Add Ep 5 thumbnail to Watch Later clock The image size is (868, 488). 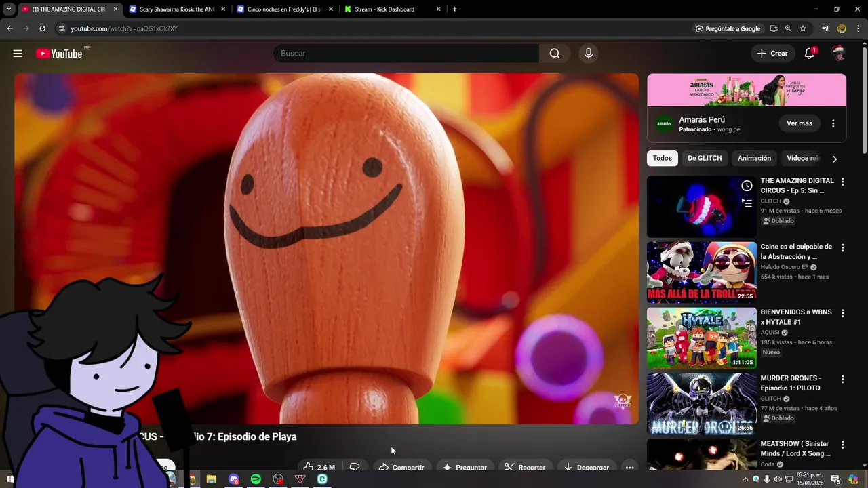point(747,186)
